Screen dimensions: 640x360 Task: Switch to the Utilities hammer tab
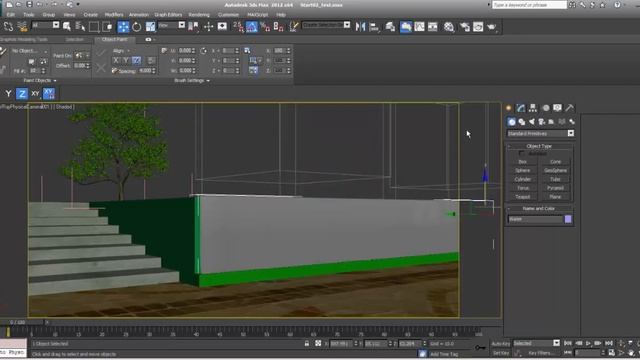[569, 108]
